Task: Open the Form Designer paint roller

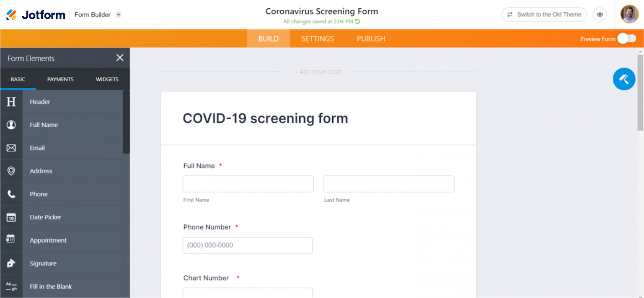Action: click(x=624, y=79)
